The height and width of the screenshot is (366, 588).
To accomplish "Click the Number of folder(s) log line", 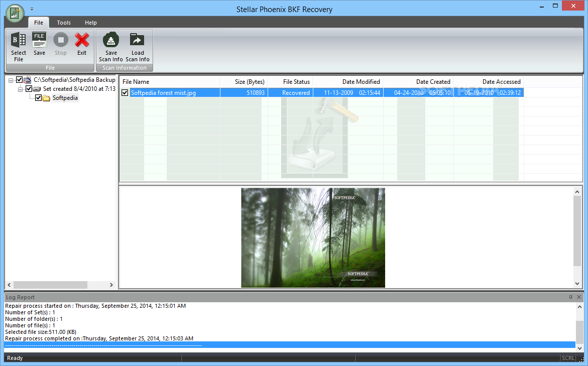I will [34, 319].
